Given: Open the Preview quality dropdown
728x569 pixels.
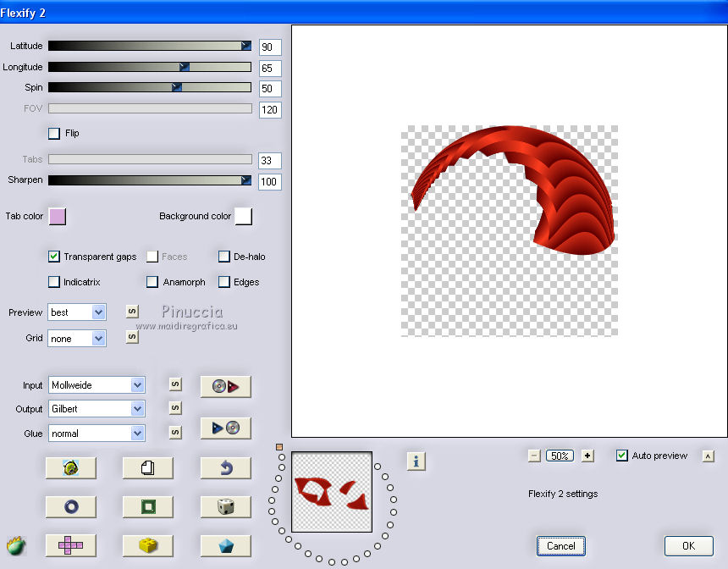Looking at the screenshot, I should [77, 312].
